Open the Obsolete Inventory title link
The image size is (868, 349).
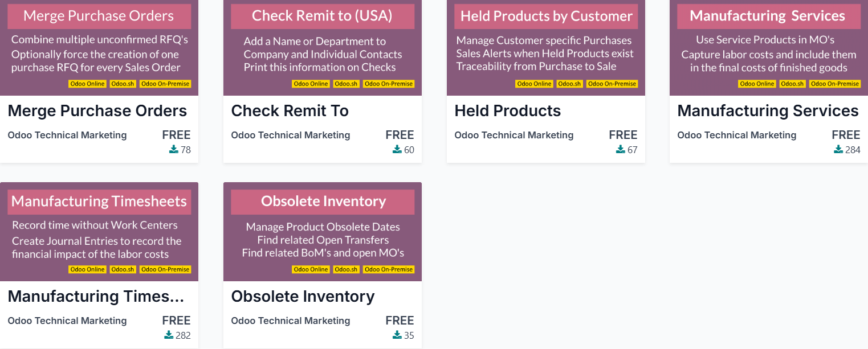coord(303,297)
